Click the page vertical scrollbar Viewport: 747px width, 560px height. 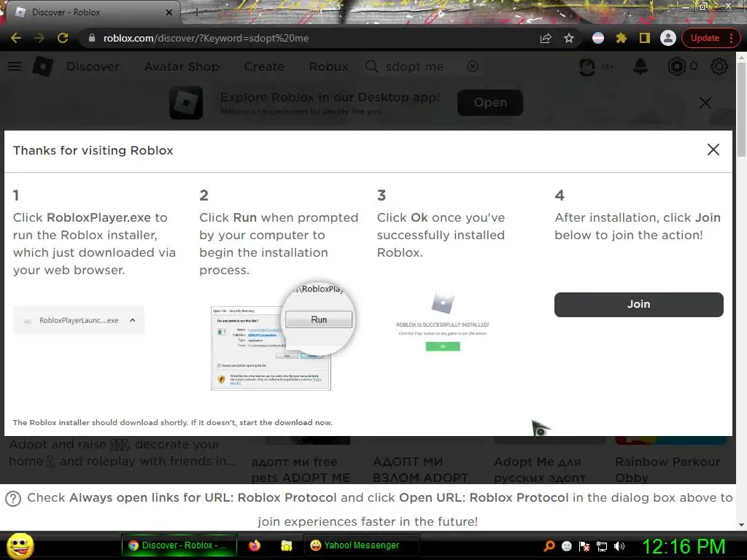pyautogui.click(x=741, y=111)
